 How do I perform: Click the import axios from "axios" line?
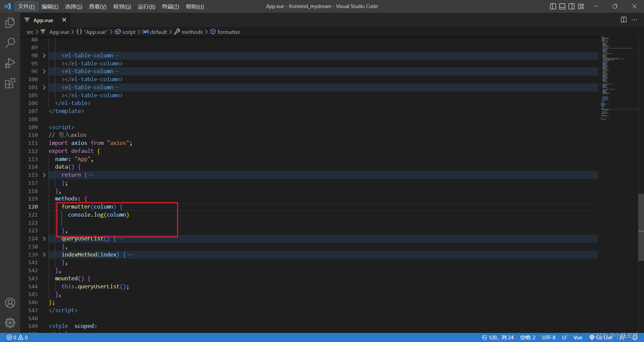pyautogui.click(x=91, y=143)
